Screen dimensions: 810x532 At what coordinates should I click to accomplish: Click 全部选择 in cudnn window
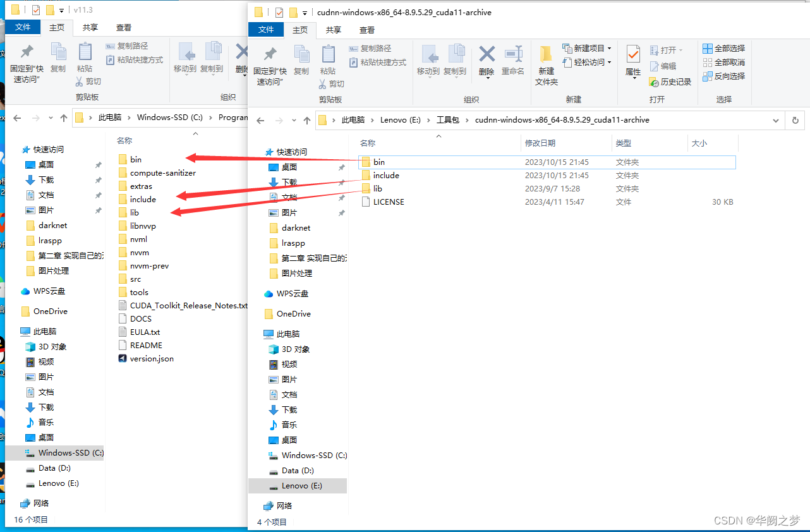tap(724, 48)
